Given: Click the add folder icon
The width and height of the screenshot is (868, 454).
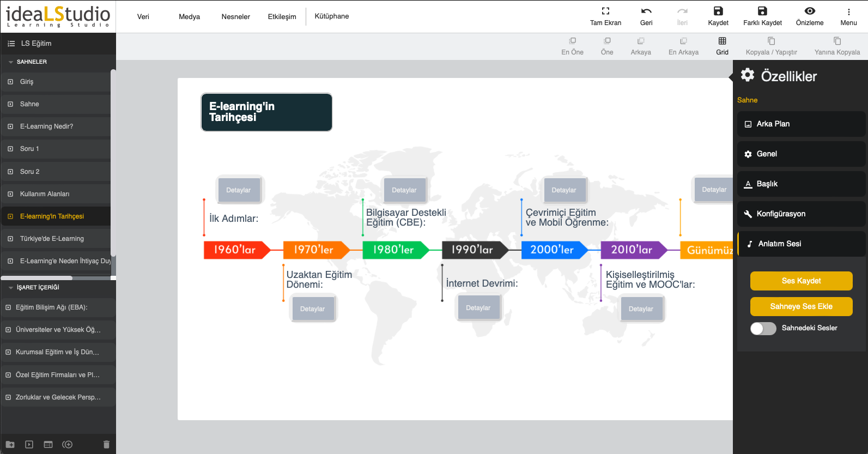Looking at the screenshot, I should [10, 445].
